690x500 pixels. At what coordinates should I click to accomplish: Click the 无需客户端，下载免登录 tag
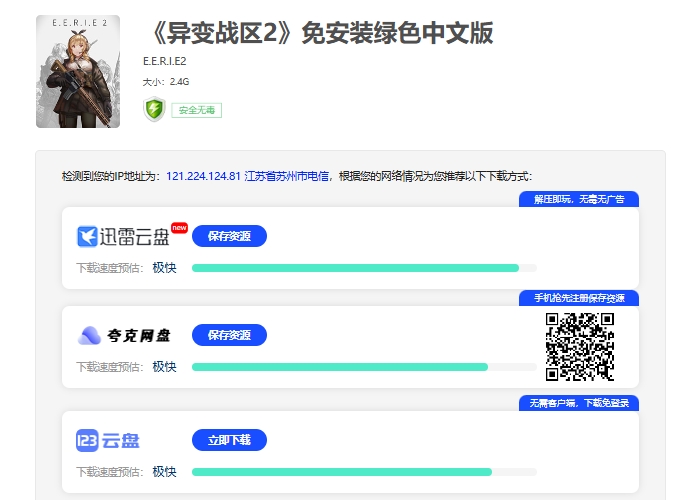tap(579, 403)
